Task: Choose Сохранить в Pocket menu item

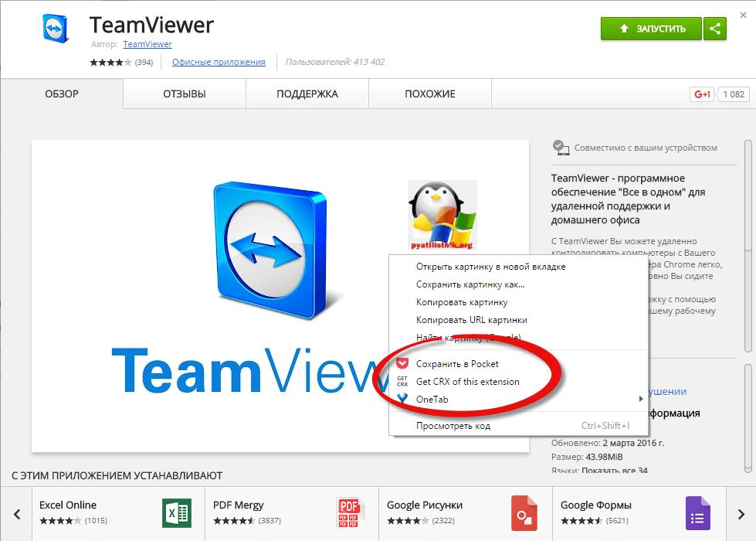Action: point(519,364)
